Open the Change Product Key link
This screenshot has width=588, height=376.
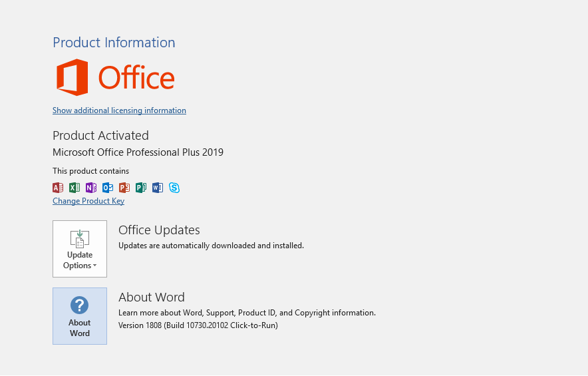88,201
